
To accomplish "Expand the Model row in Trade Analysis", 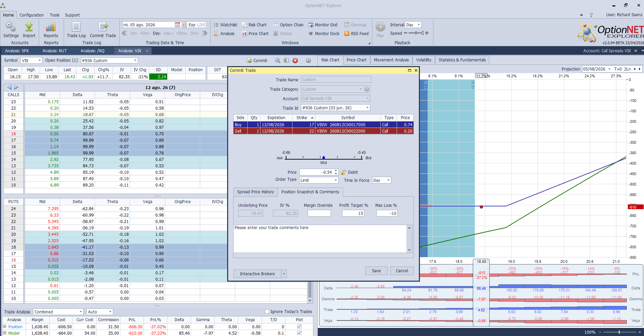I will (x=5, y=333).
